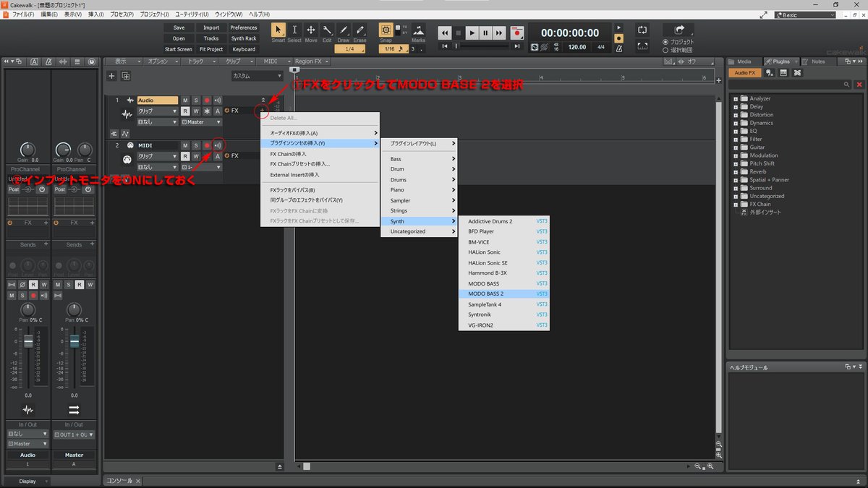Click the tempo field showing 120.00
The width and height of the screenshot is (868, 488).
[577, 47]
